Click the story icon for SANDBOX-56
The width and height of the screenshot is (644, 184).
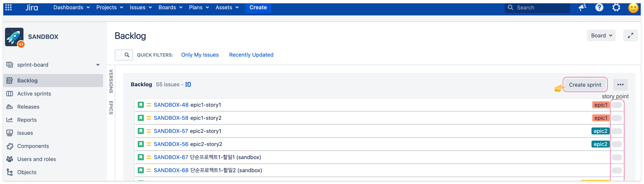pos(141,144)
